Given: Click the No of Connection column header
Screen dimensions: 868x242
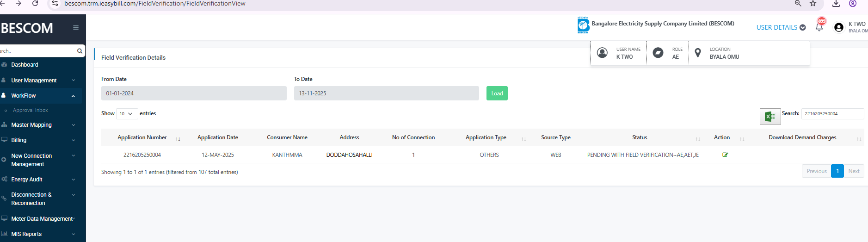Looking at the screenshot, I should [413, 137].
